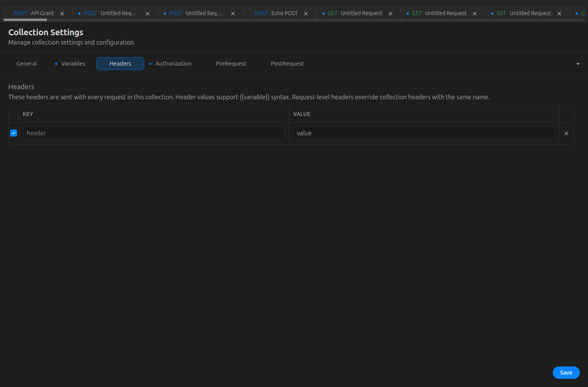Select the Headers settings tab
588x387 pixels.
click(120, 64)
